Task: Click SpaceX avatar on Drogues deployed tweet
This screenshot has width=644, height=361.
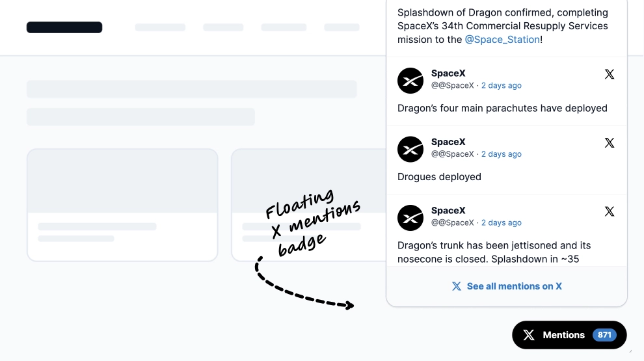Action: tap(410, 149)
